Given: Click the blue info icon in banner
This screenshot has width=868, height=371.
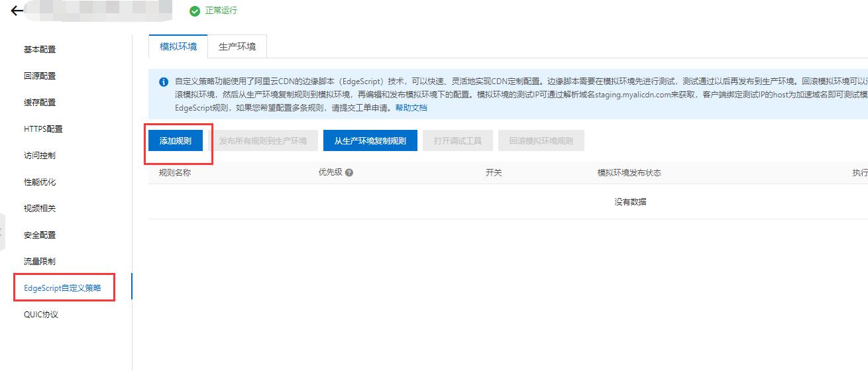Looking at the screenshot, I should click(164, 82).
